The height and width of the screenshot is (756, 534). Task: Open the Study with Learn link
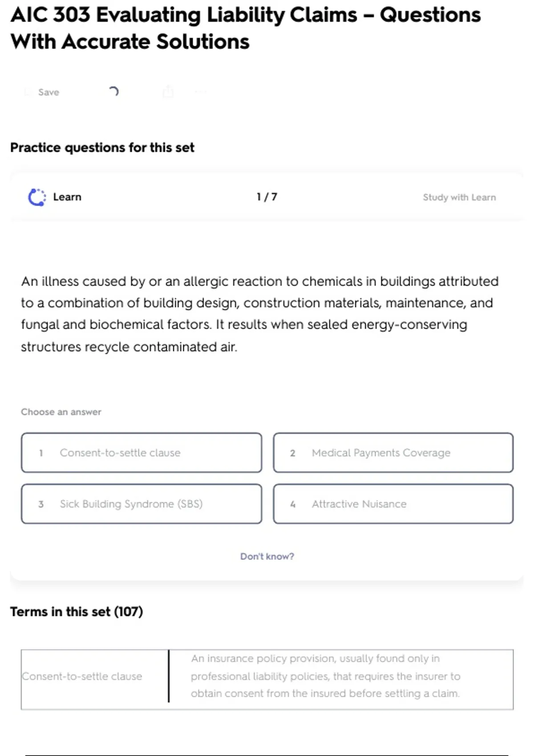coord(459,197)
